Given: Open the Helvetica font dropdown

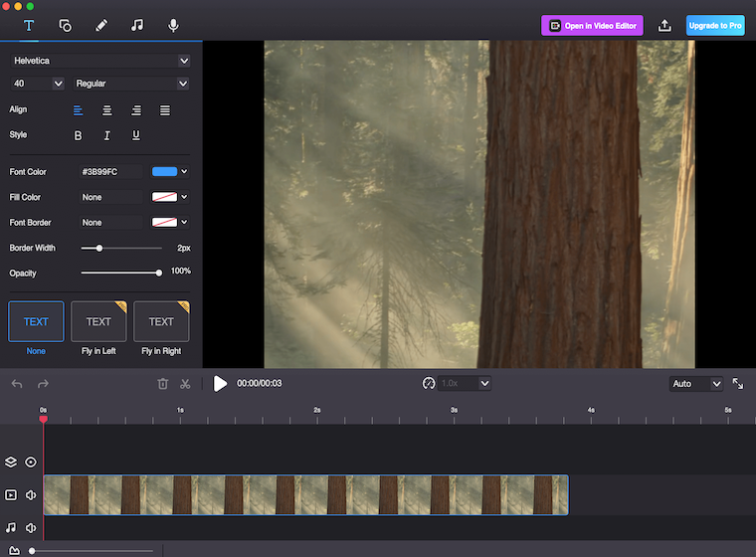Looking at the screenshot, I should tap(100, 61).
